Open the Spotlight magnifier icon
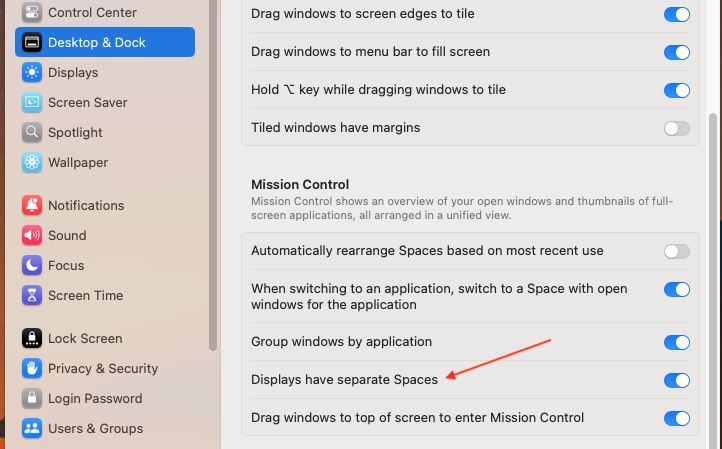The image size is (722, 449). pyautogui.click(x=32, y=132)
